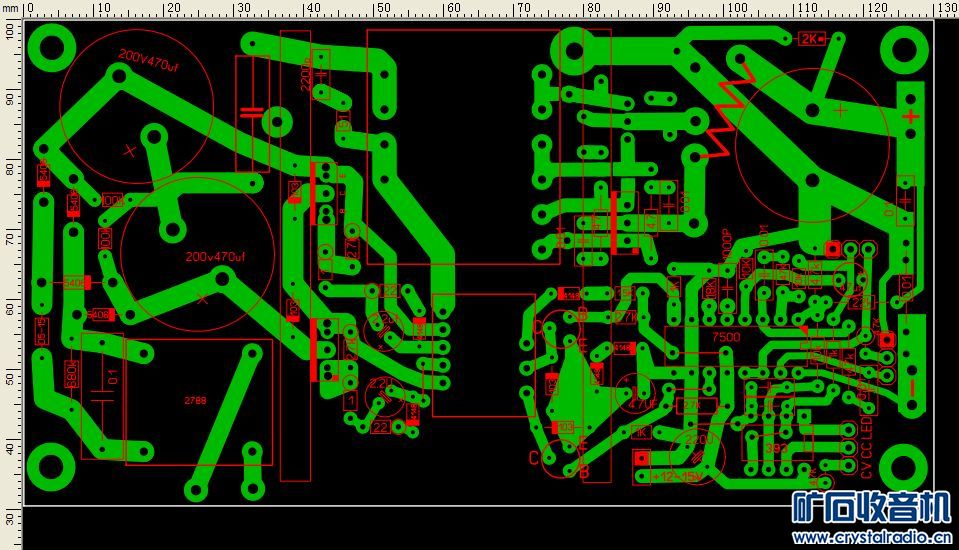Select the 7500 IC label
Image resolution: width=959 pixels, height=550 pixels.
(x=726, y=337)
